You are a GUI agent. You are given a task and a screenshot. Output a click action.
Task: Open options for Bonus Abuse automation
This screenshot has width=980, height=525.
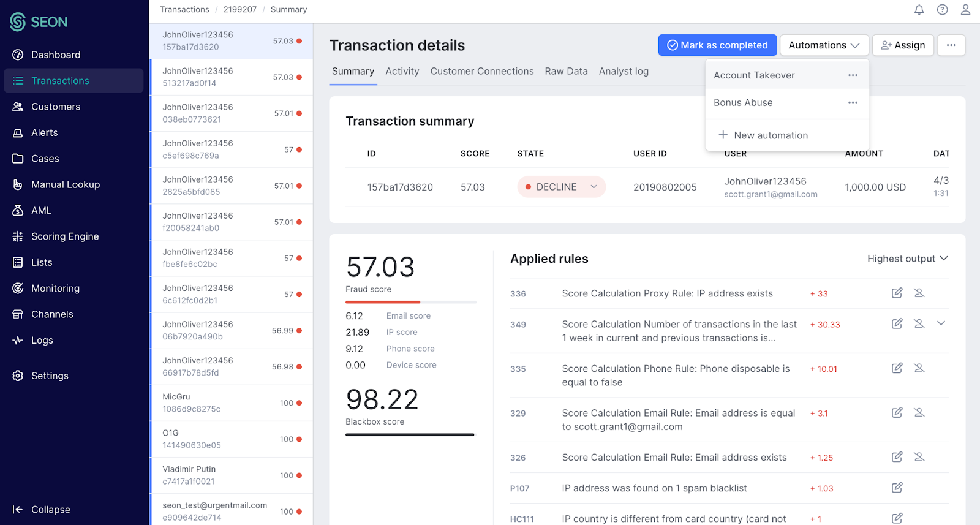pyautogui.click(x=853, y=103)
